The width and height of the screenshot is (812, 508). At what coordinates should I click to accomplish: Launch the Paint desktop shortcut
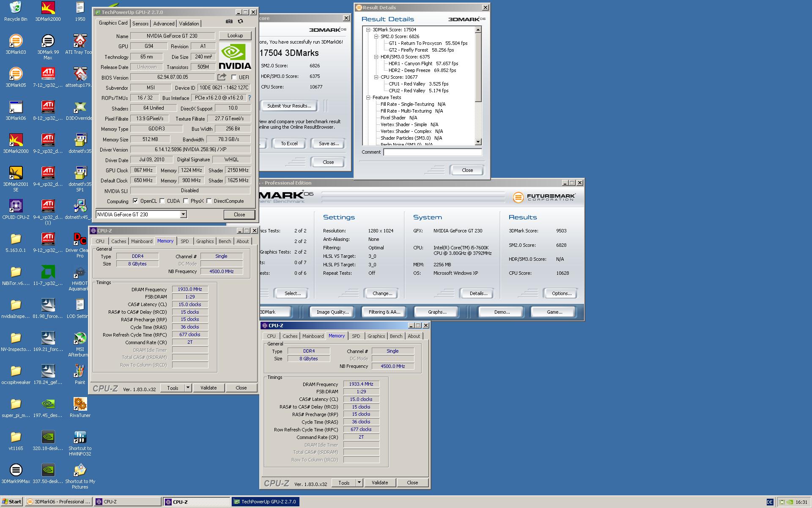point(80,375)
